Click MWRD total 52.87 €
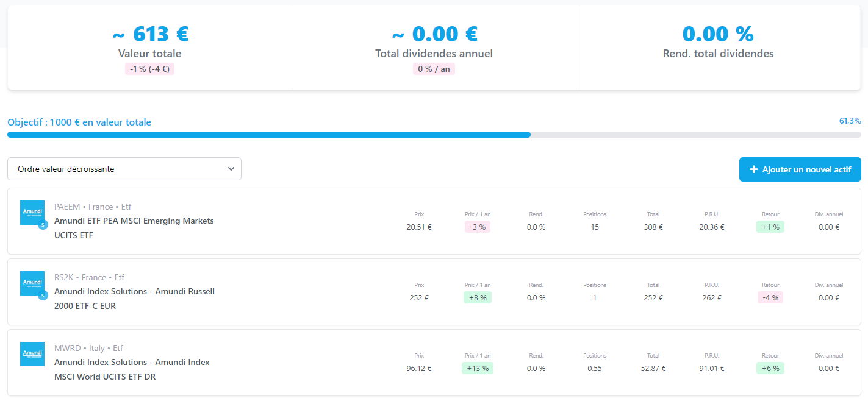The width and height of the screenshot is (868, 404). [653, 369]
